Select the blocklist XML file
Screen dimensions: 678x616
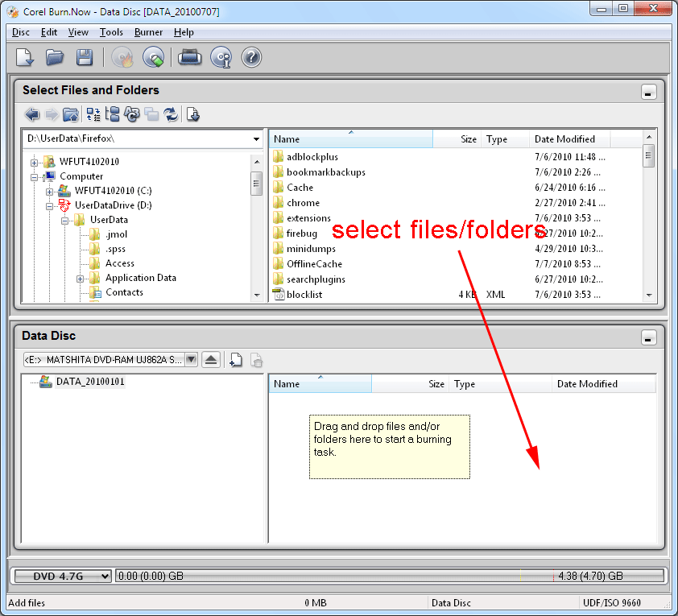coord(304,295)
